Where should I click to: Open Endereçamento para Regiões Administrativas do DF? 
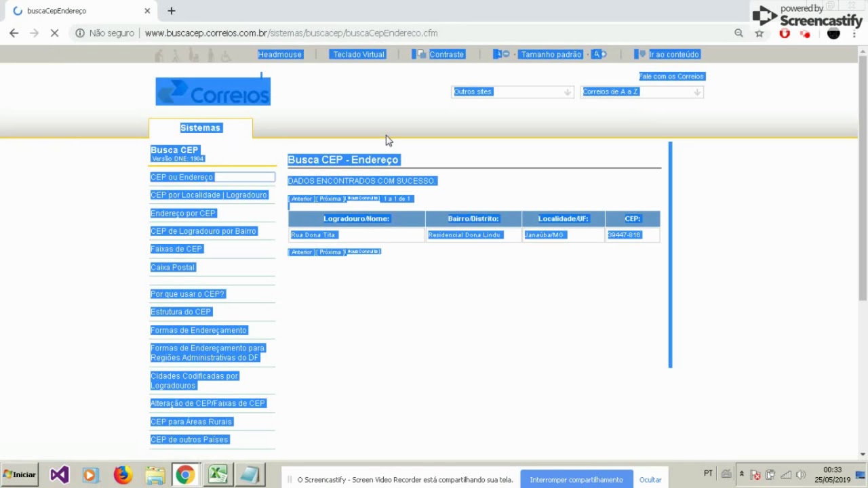[x=208, y=352]
